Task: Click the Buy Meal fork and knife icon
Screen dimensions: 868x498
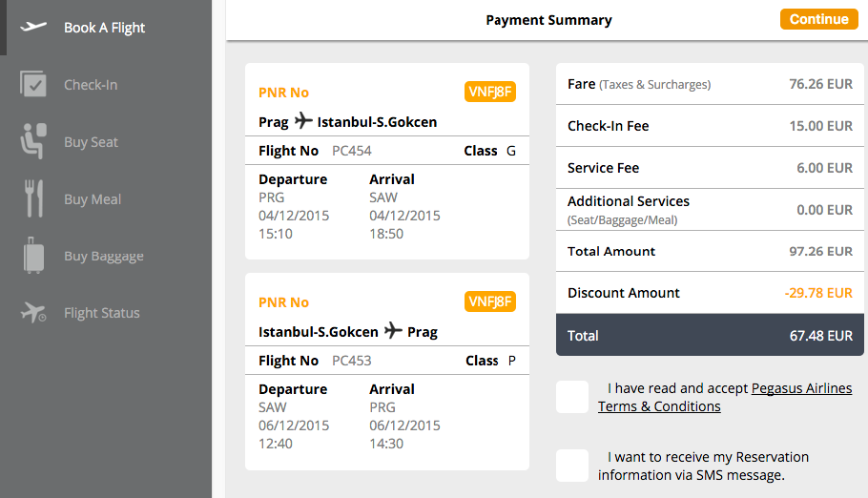Action: click(x=33, y=198)
